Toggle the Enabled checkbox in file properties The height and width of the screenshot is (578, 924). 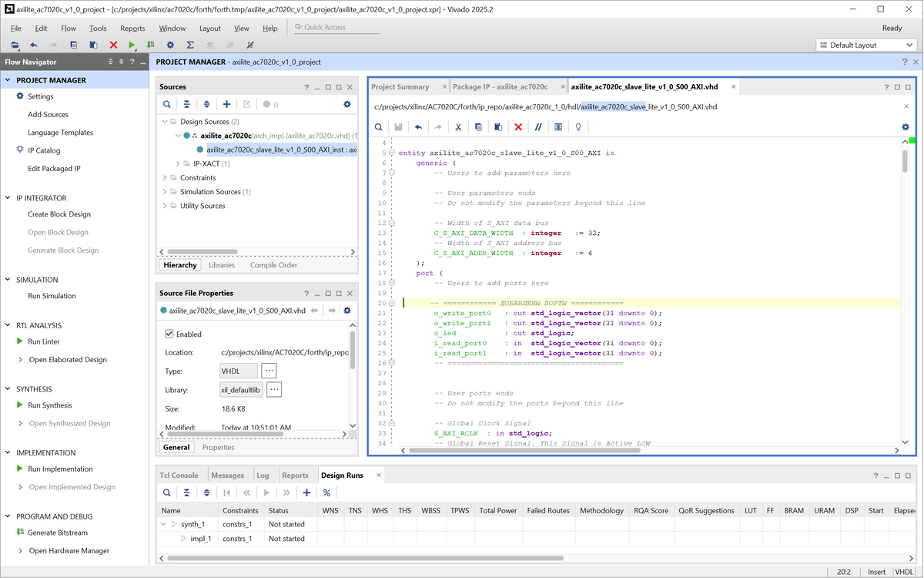coord(169,334)
